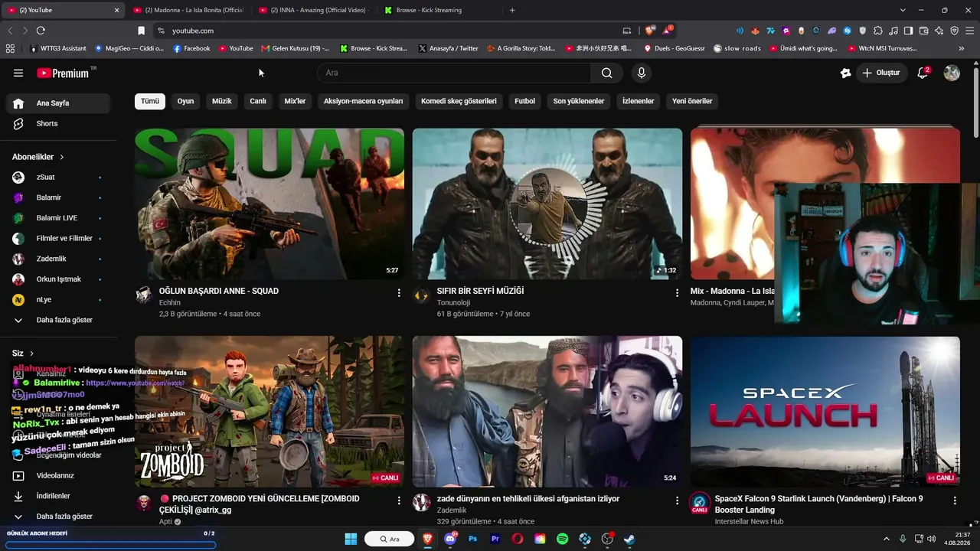This screenshot has height=551, width=980.
Task: Reload the page in the browser
Action: (41, 31)
